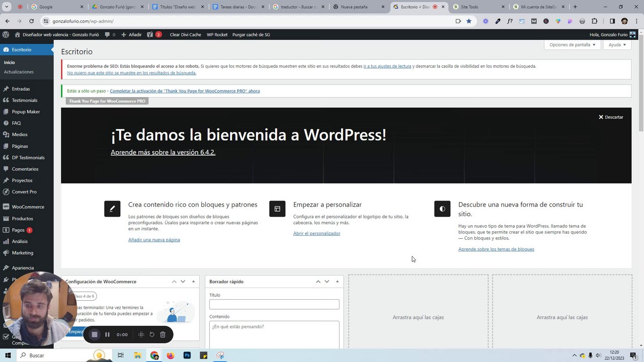Click the layout icon beside Empezar a personalizar
Screen dimensions: 644x362
(277, 209)
